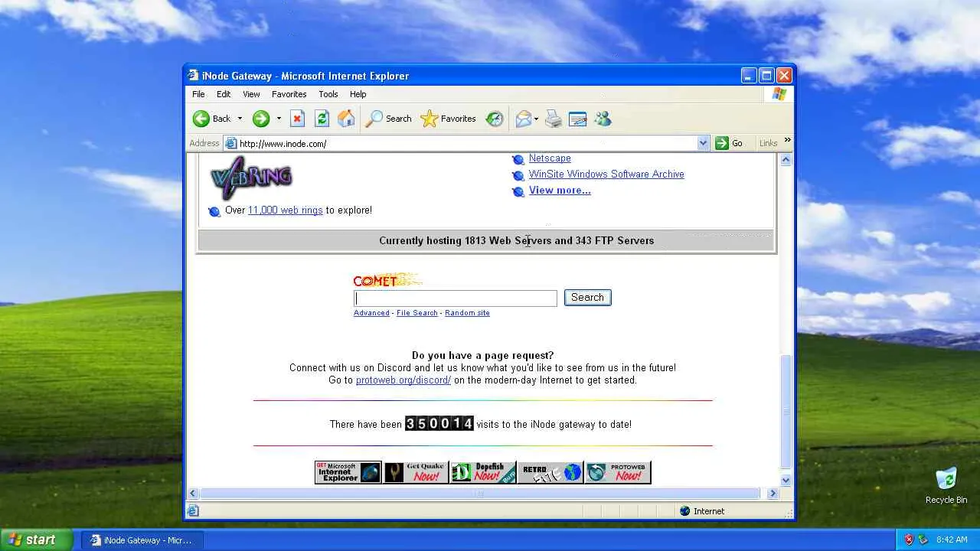Open WinSite Windows Software Archive link
The image size is (980, 551).
(606, 174)
